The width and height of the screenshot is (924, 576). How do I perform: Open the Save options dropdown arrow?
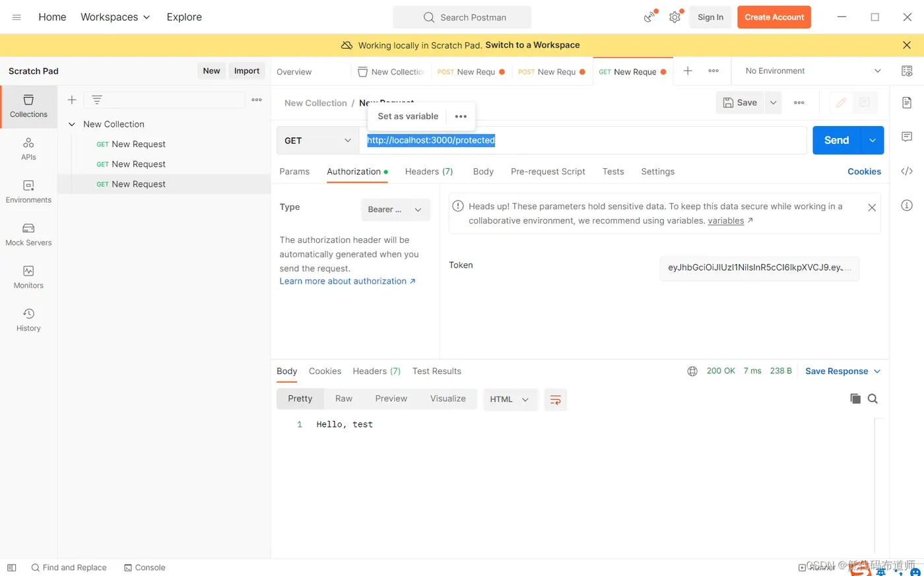[774, 102]
